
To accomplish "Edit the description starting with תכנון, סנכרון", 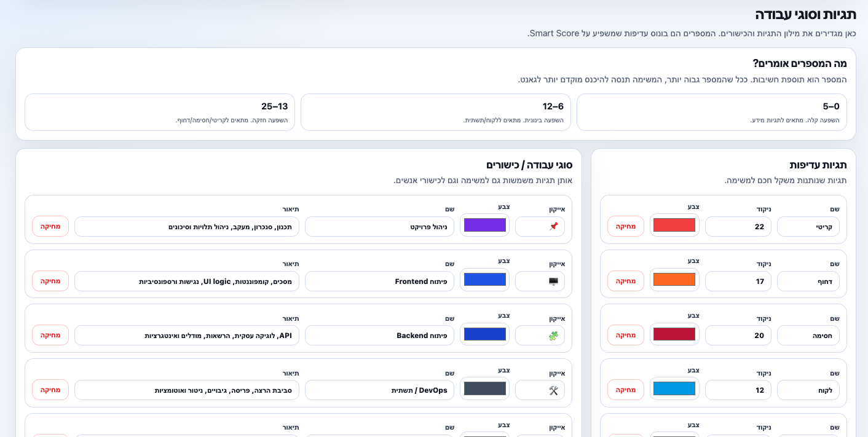I will pos(187,226).
